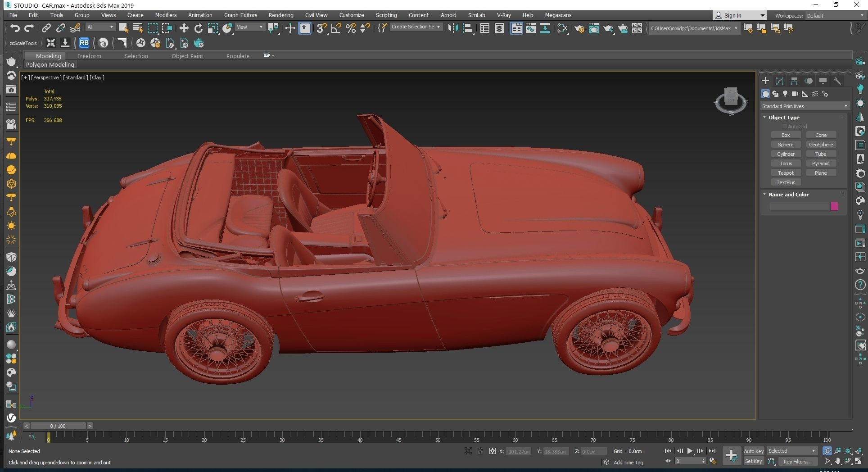Open the Standard Primitives dropdown

coord(805,106)
